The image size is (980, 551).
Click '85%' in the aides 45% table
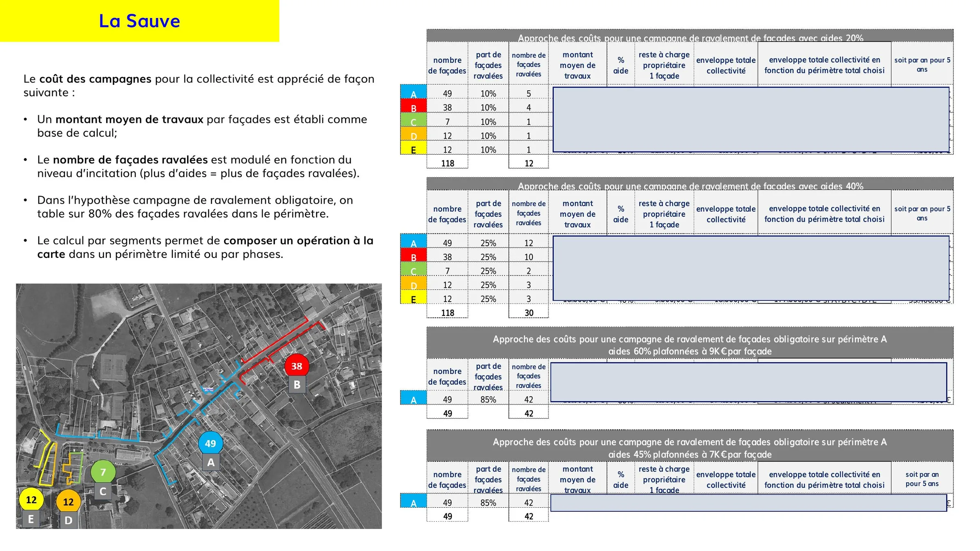point(488,502)
